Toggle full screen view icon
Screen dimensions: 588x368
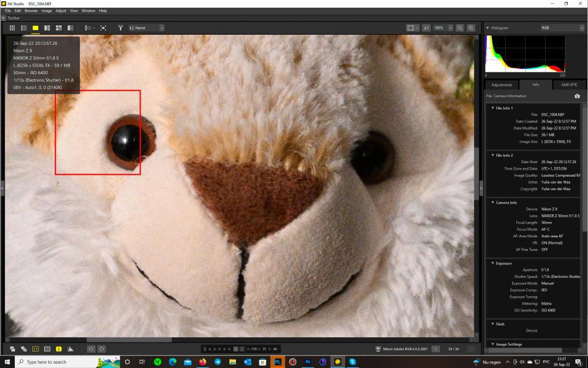(103, 28)
